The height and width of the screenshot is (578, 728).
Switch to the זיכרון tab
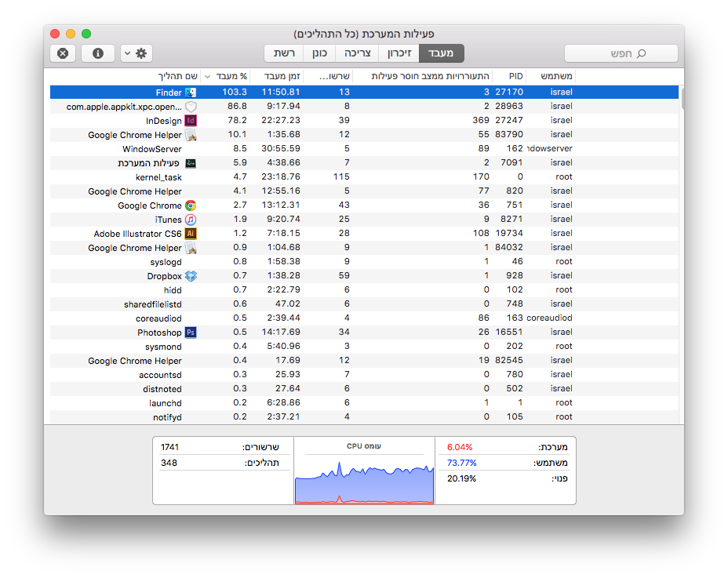pos(399,53)
